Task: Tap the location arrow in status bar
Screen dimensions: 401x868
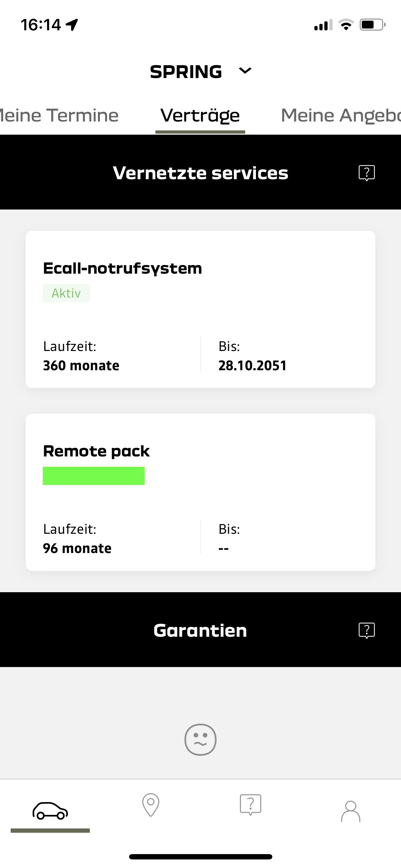Action: click(x=72, y=25)
